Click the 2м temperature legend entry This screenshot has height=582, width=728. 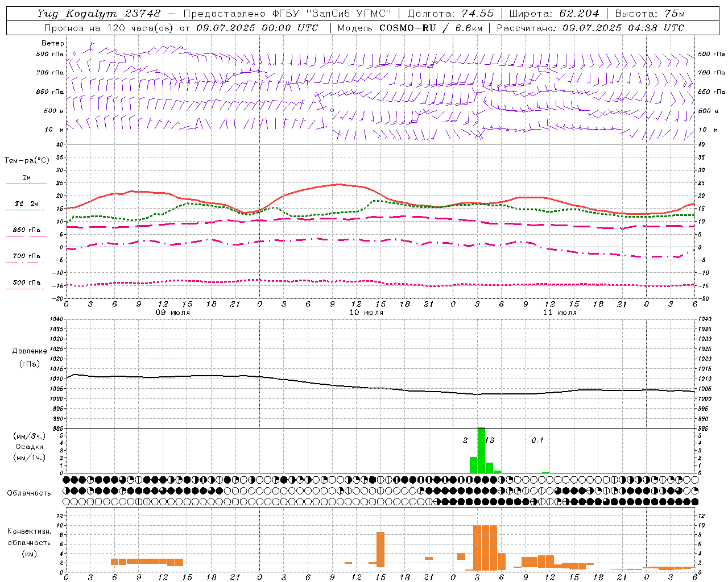click(x=27, y=178)
